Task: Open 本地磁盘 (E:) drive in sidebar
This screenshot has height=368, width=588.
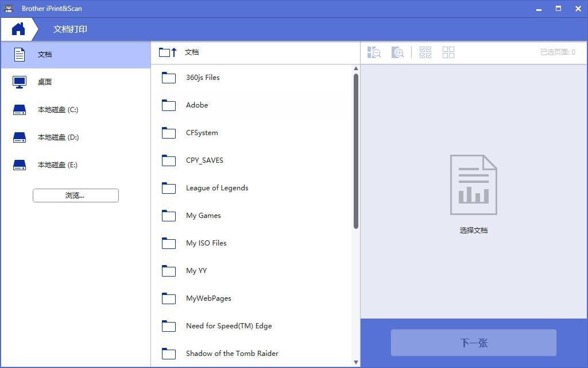Action: (x=57, y=164)
